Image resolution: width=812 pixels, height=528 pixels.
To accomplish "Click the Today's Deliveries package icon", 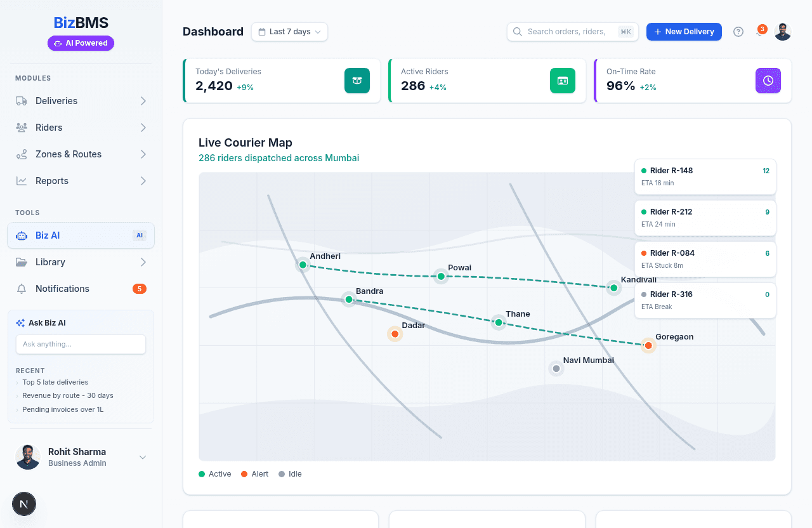I will tap(357, 81).
